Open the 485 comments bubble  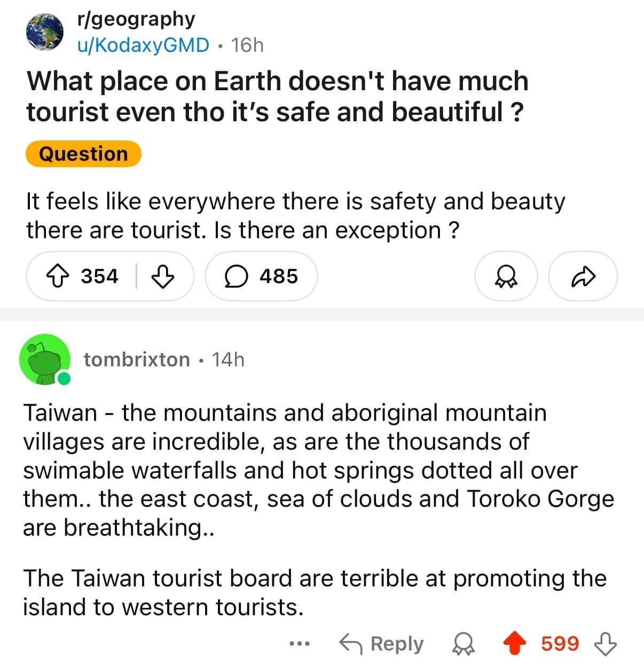261,277
